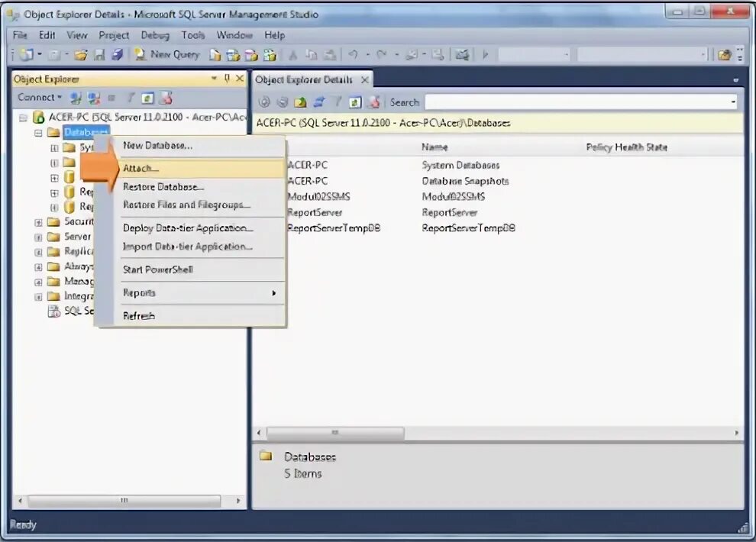The width and height of the screenshot is (756, 542).
Task: Toggle auto-hide pin on Object Explorer
Action: 227,78
